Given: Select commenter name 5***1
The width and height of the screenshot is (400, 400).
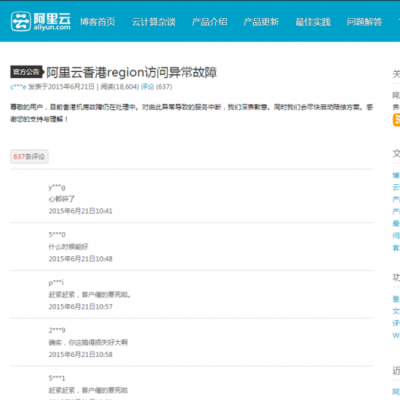Looking at the screenshot, I should [x=57, y=378].
